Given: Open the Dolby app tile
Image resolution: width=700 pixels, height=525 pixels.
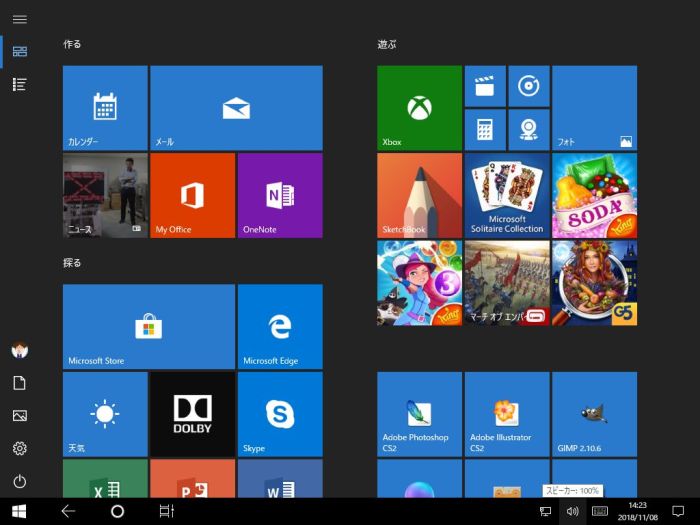Looking at the screenshot, I should 192,414.
